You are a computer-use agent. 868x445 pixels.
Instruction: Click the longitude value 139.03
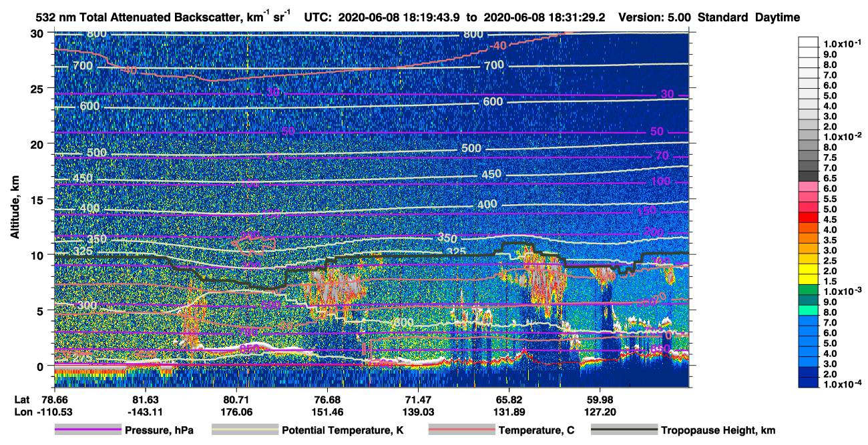[417, 412]
